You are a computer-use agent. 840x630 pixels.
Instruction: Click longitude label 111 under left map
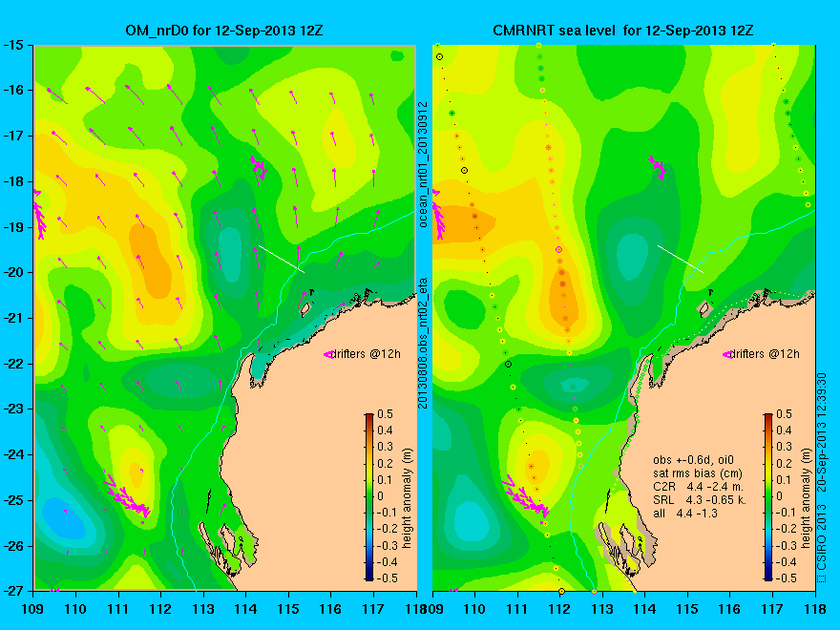118,609
